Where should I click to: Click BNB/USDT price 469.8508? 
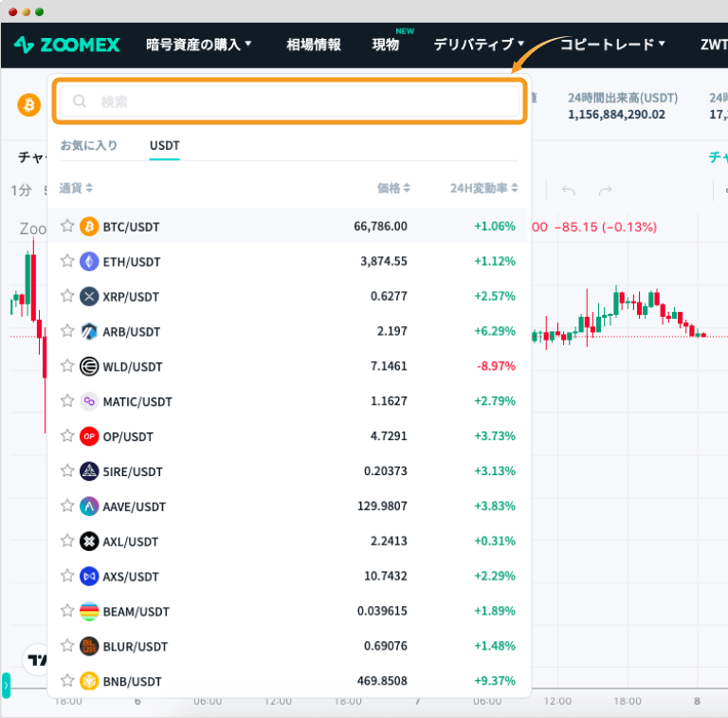[382, 681]
